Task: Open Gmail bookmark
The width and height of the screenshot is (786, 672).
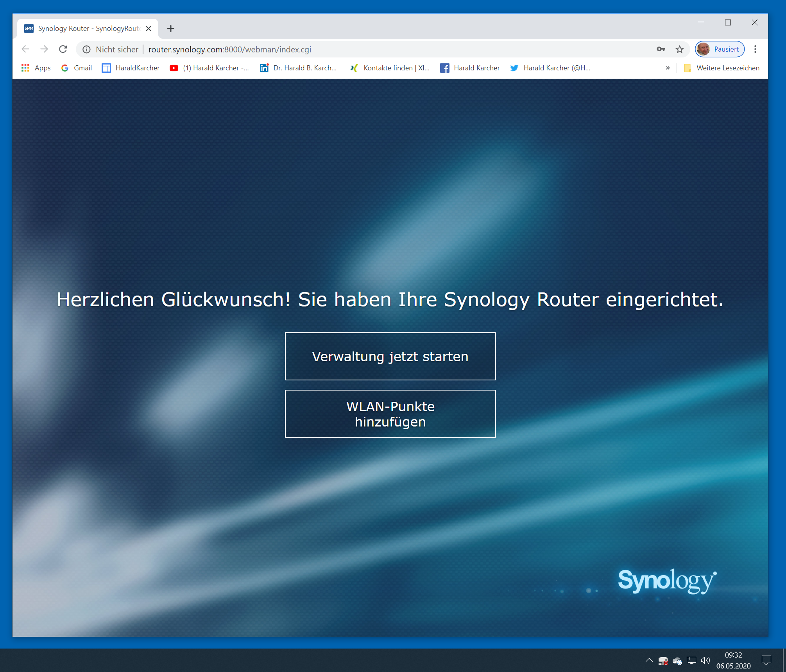Action: (x=77, y=68)
